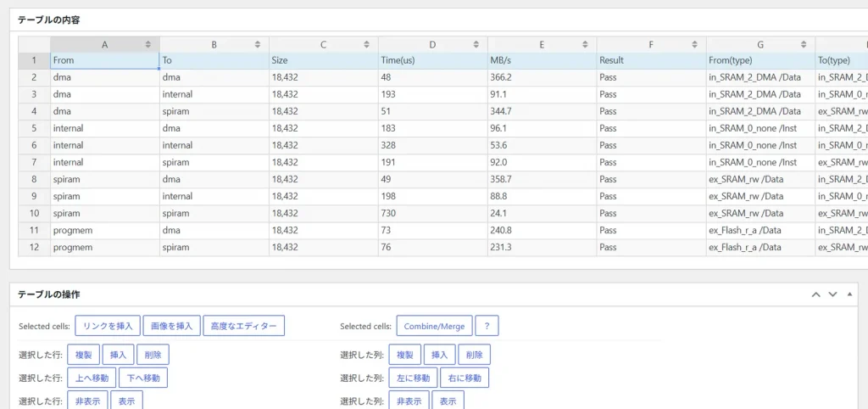Select 'in_SRAM_0_none /Inst' cell in row 5

(x=760, y=129)
